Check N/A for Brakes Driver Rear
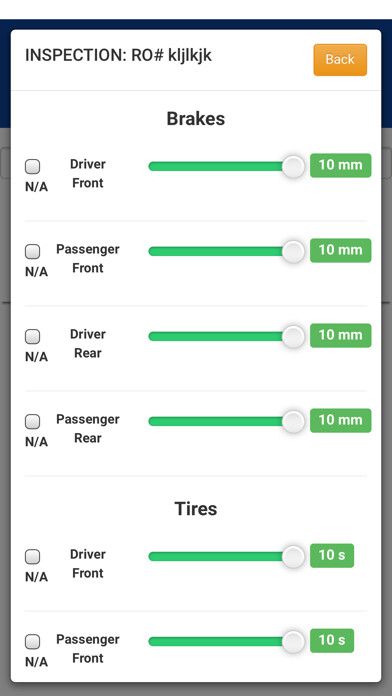Screen dimensions: 392x696 32,336
